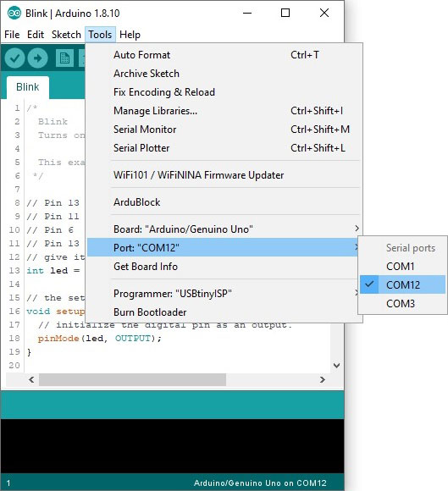Viewport: 448px width, 491px height.
Task: Open the Help menu
Action: pos(130,35)
